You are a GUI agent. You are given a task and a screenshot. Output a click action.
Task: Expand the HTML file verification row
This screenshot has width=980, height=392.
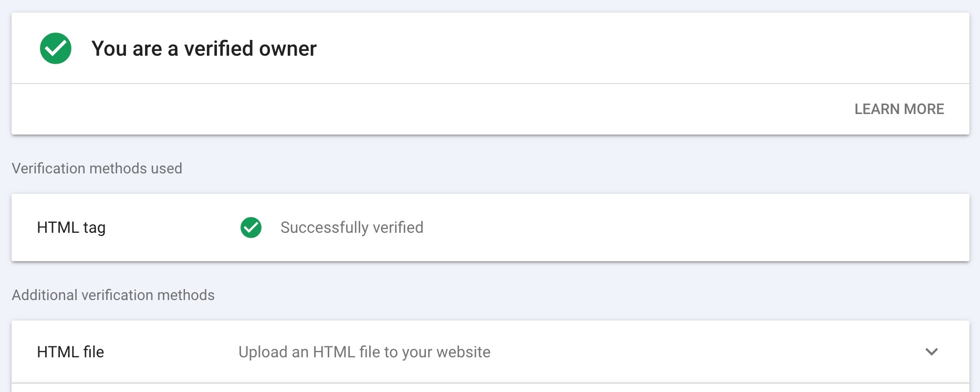[x=491, y=352]
